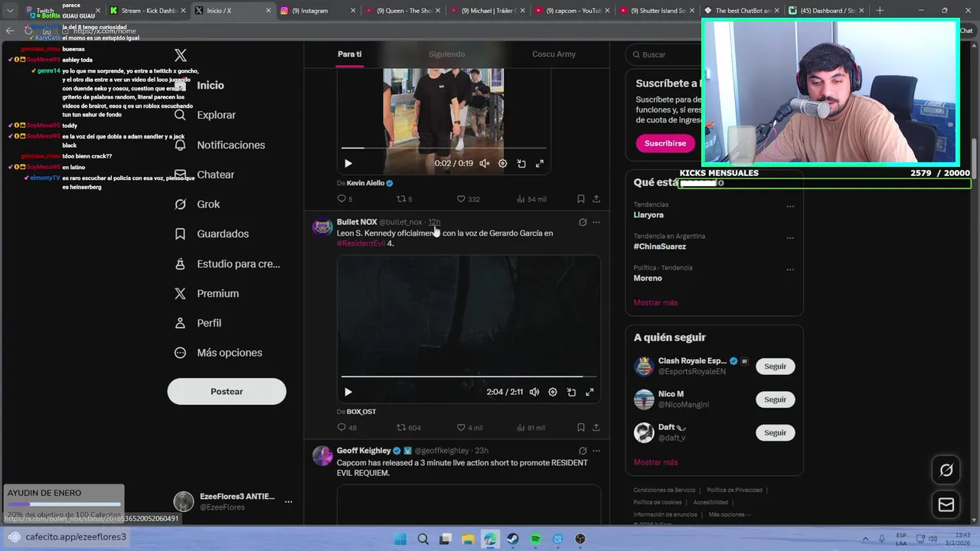This screenshot has width=980, height=551.
Task: Bookmark the Kevin Aiello video post
Action: coord(581,199)
